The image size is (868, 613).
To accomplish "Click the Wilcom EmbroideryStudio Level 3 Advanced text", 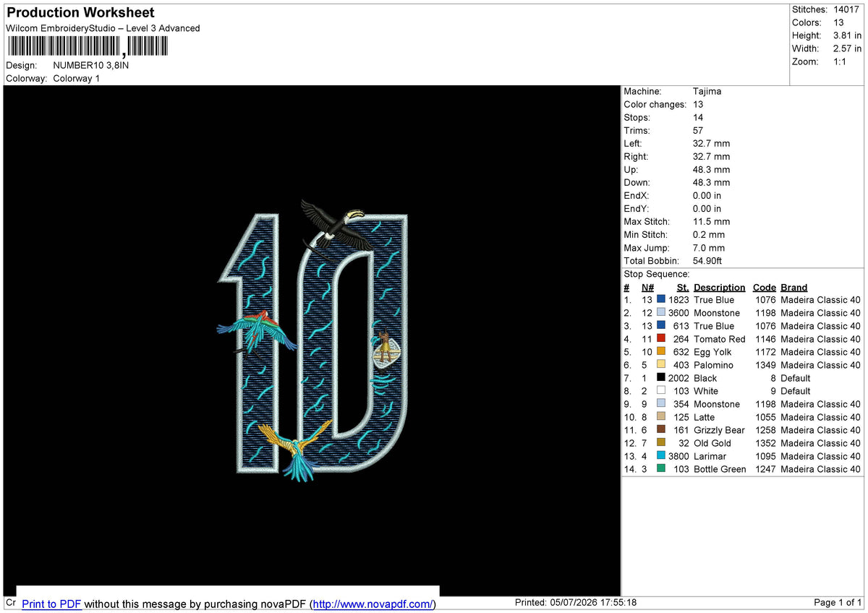I will pos(103,28).
